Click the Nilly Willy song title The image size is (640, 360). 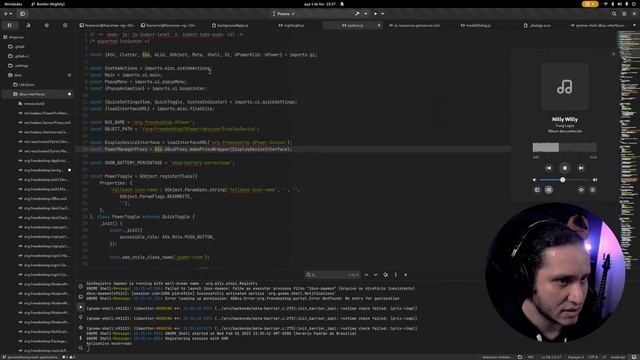(564, 119)
